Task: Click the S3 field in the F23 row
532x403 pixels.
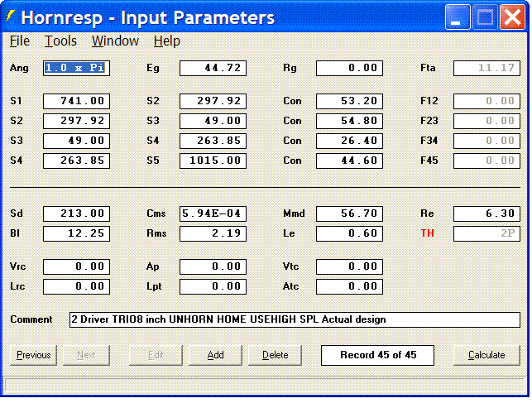Action: tap(213, 121)
